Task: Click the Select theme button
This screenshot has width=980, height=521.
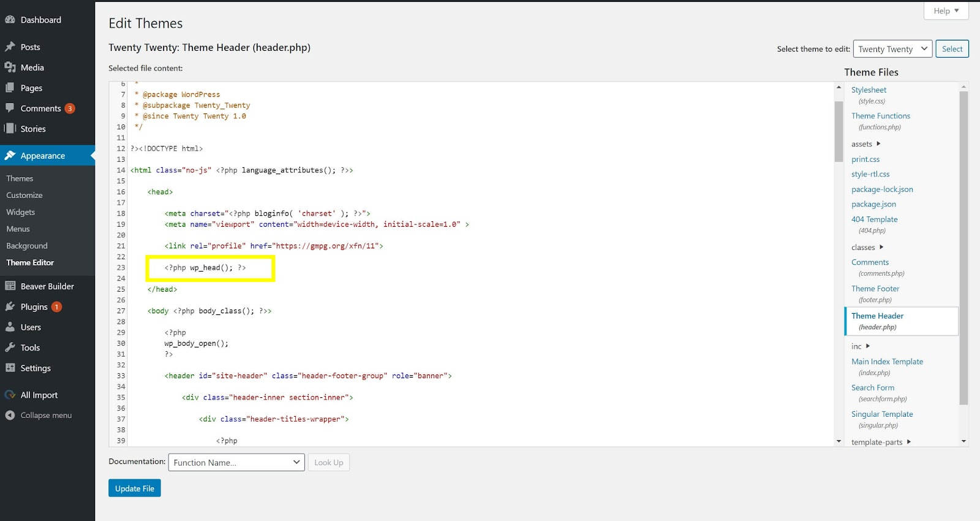Action: point(952,49)
